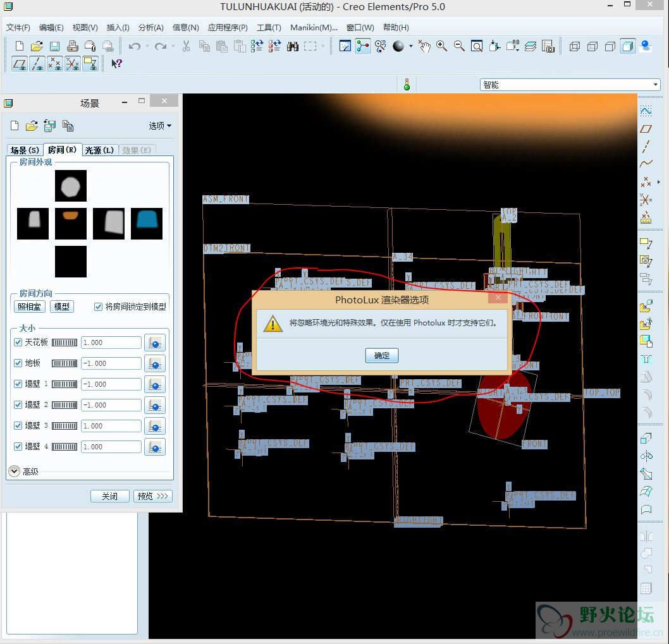Click datum plane tool in right toolbar
669x644 pixels.
646,129
